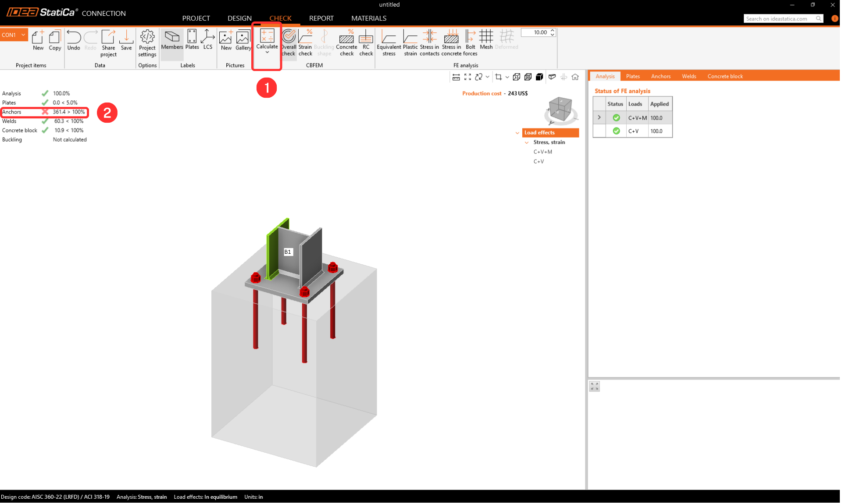Click the dimension ruler icon in viewport
The width and height of the screenshot is (842, 504).
[456, 77]
